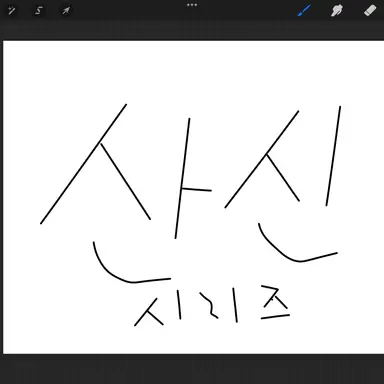
Task: Open the Adjustments magic wand tool
Action: (12, 11)
